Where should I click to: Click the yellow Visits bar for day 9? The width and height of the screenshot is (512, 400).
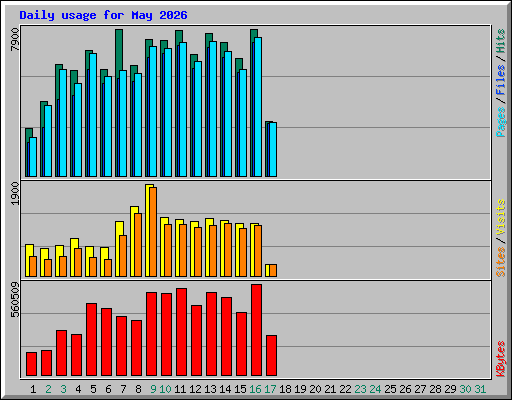click(147, 230)
